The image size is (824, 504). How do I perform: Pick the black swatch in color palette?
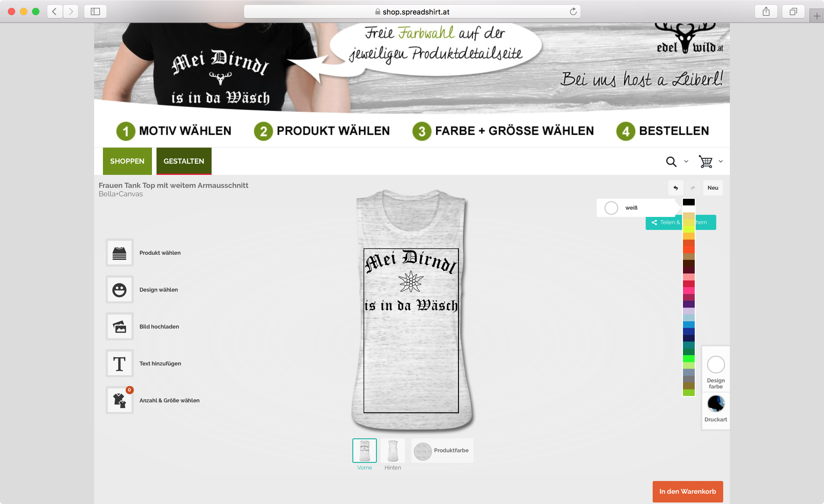click(x=689, y=202)
